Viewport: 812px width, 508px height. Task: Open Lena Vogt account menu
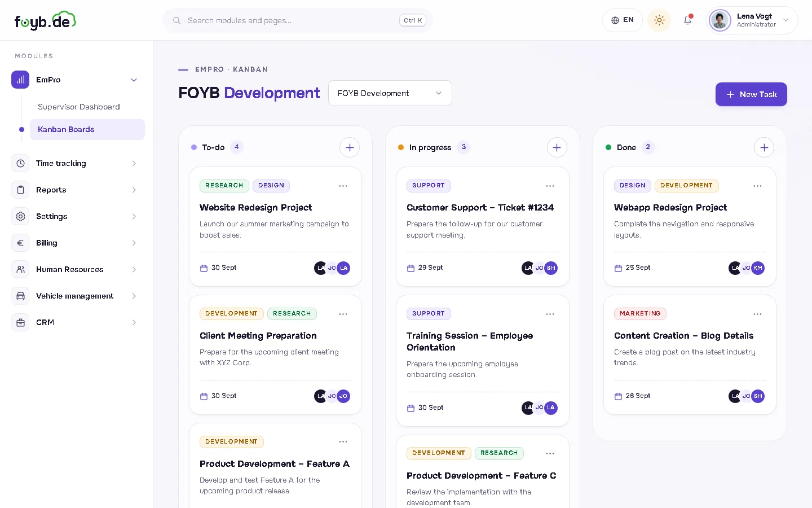pyautogui.click(x=753, y=20)
